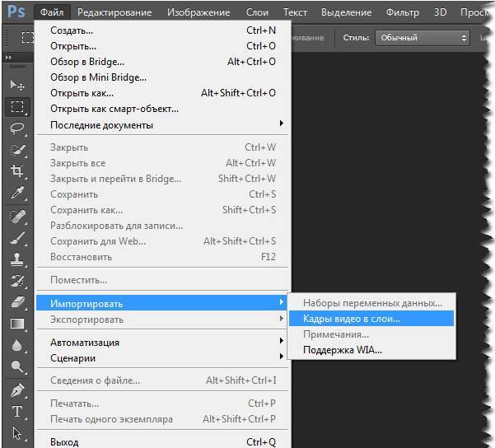The width and height of the screenshot is (495, 448).
Task: Choose Выход to quit Photoshop
Action: coord(162,441)
